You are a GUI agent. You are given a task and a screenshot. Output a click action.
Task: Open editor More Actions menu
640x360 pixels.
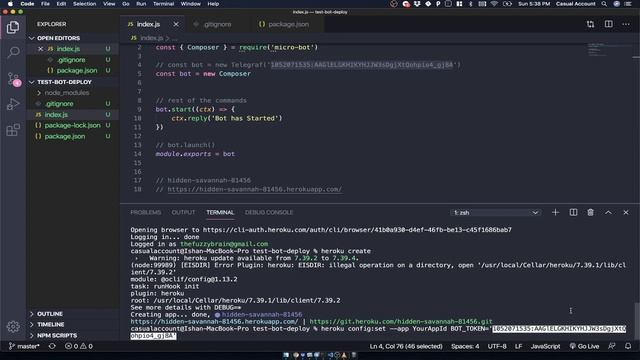pyautogui.click(x=626, y=24)
